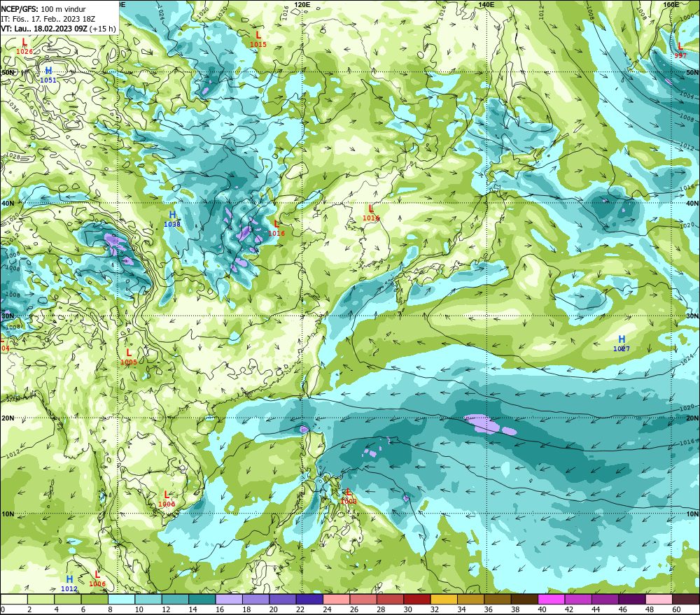The image size is (700, 615).
Task: Click the '(+15 h)' forecast offset text
Action: point(103,29)
